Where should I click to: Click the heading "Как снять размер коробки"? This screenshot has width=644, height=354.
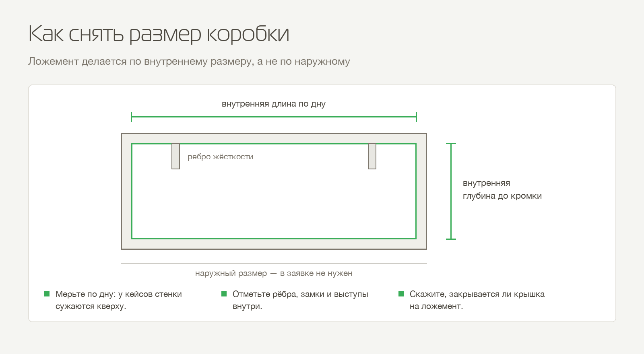pyautogui.click(x=159, y=34)
